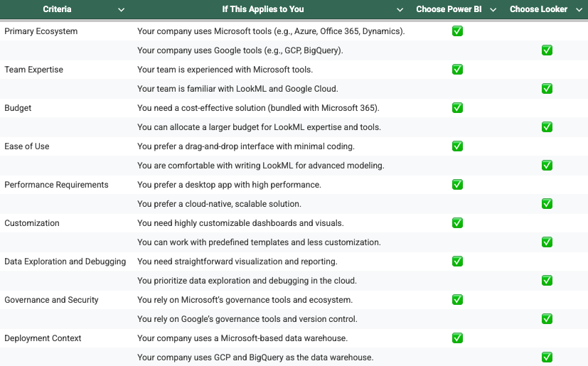Viewport: 588px width, 366px height.
Task: Click 'Your company uses Google tools' text
Action: [x=240, y=50]
